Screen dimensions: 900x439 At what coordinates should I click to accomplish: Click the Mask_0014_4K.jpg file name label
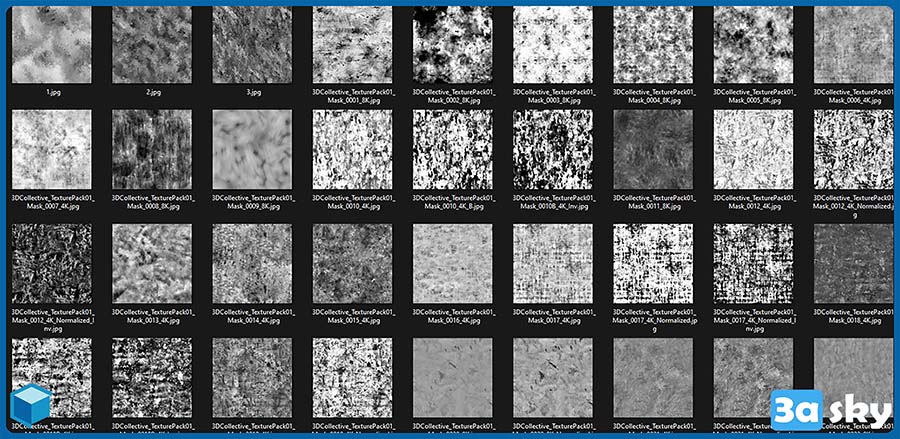coord(252,316)
